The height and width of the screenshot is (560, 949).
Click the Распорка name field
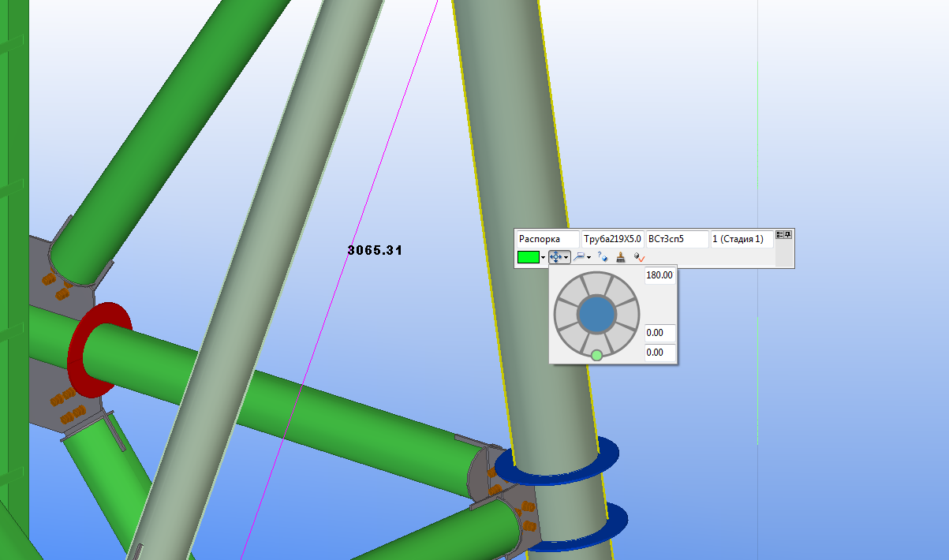point(547,239)
